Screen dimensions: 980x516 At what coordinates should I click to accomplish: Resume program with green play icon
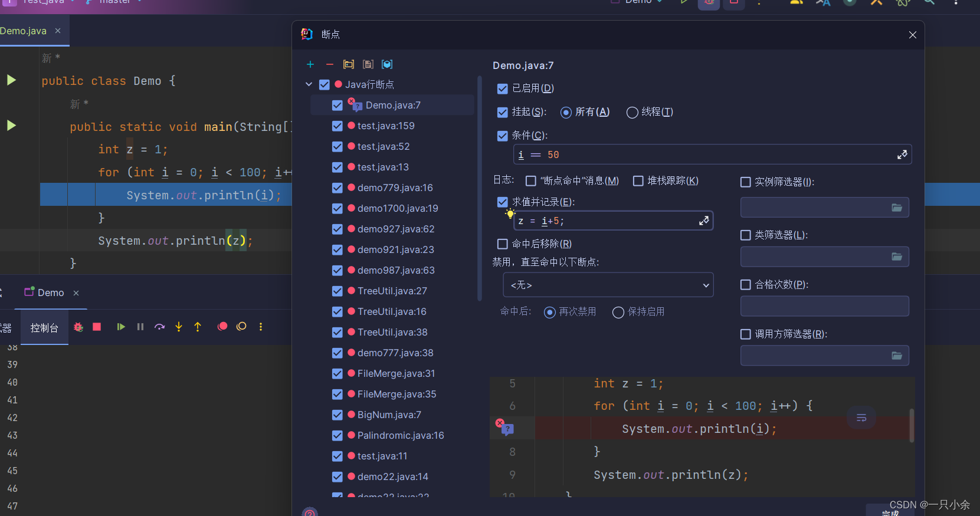point(121,327)
